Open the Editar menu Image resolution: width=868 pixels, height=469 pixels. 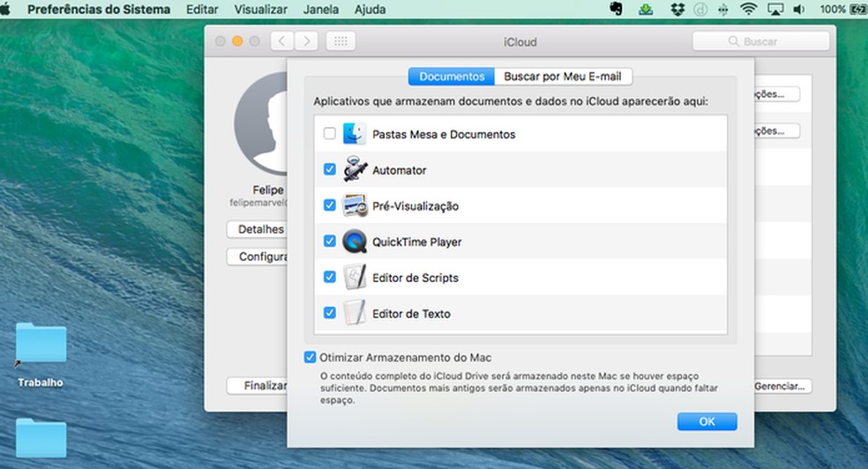[202, 10]
